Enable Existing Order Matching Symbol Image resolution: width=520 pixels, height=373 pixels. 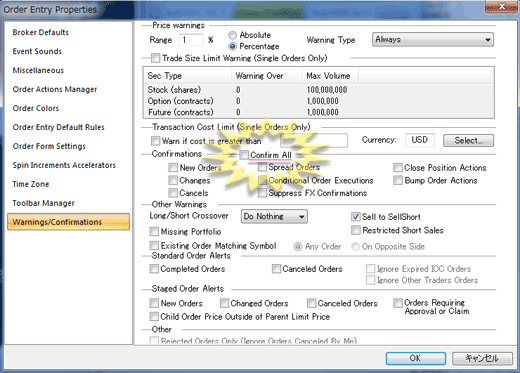[154, 246]
